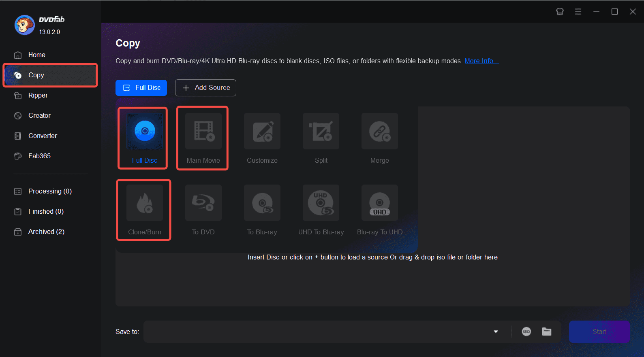This screenshot has width=644, height=357.
Task: Minimize the DVDFab window
Action: (596, 11)
